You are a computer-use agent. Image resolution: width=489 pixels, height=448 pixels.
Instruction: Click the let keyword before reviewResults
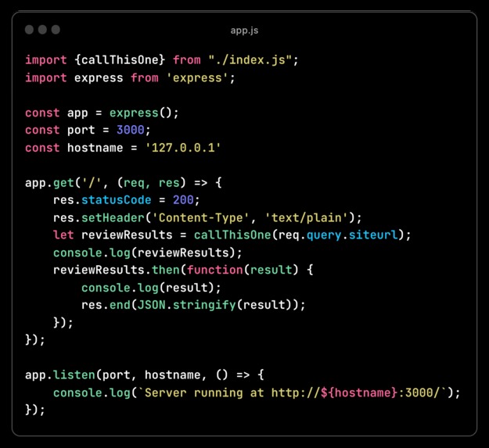click(x=63, y=235)
